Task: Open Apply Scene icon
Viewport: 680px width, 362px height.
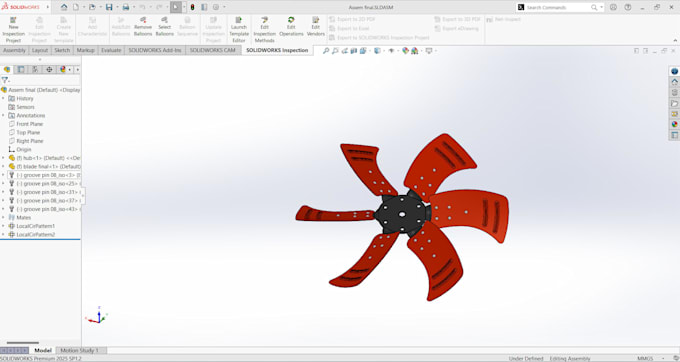Action: click(415, 51)
